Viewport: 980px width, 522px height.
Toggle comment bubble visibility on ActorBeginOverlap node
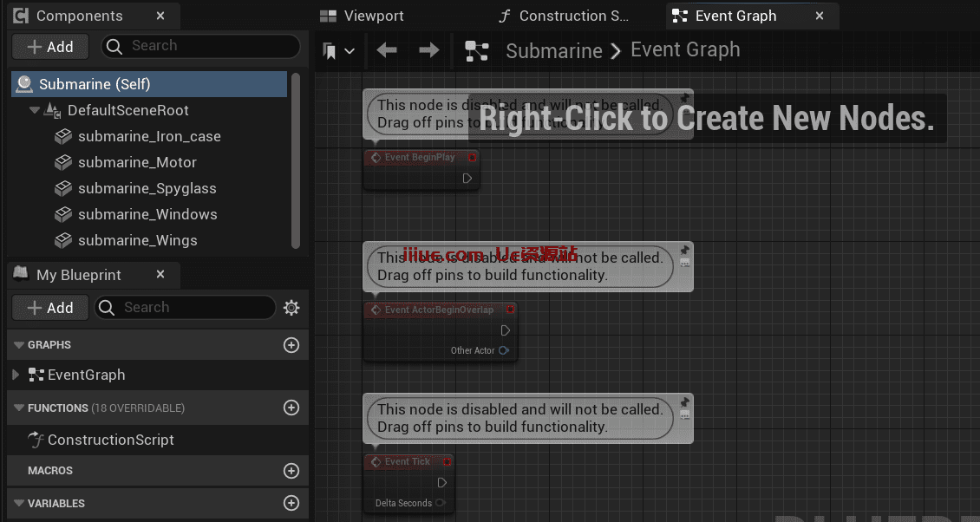tap(684, 263)
